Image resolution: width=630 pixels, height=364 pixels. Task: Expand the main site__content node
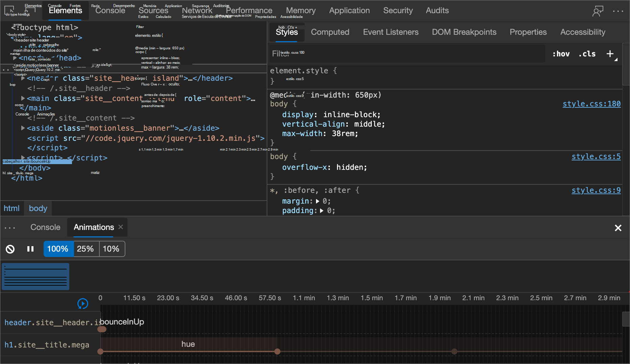coord(23,98)
